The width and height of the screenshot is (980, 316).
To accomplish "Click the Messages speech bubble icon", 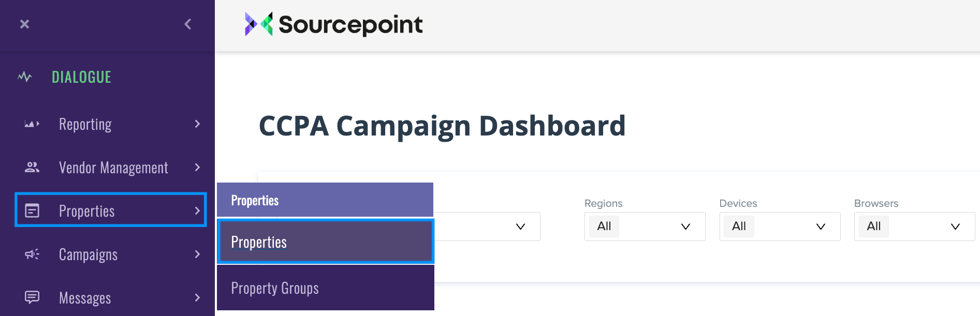I will coord(32,297).
